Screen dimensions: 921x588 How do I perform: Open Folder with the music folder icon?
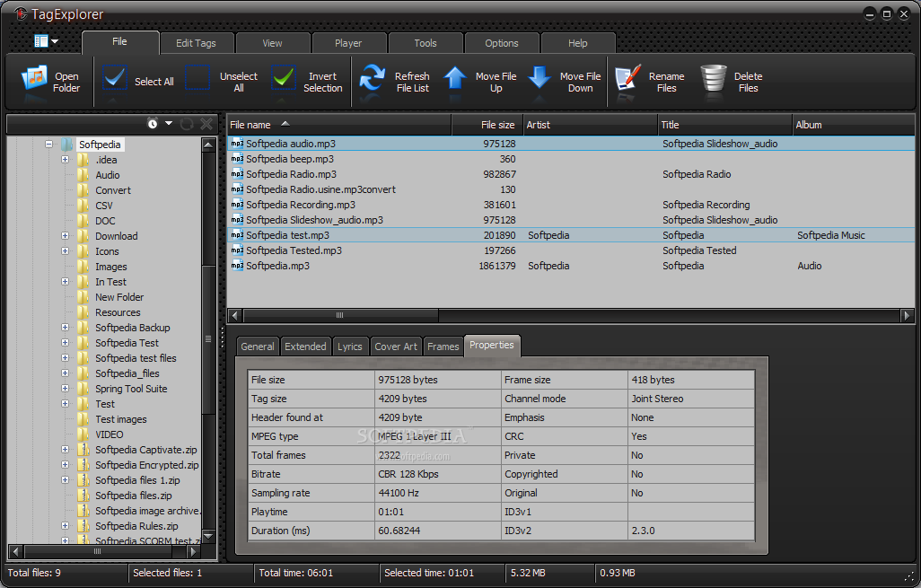[34, 78]
